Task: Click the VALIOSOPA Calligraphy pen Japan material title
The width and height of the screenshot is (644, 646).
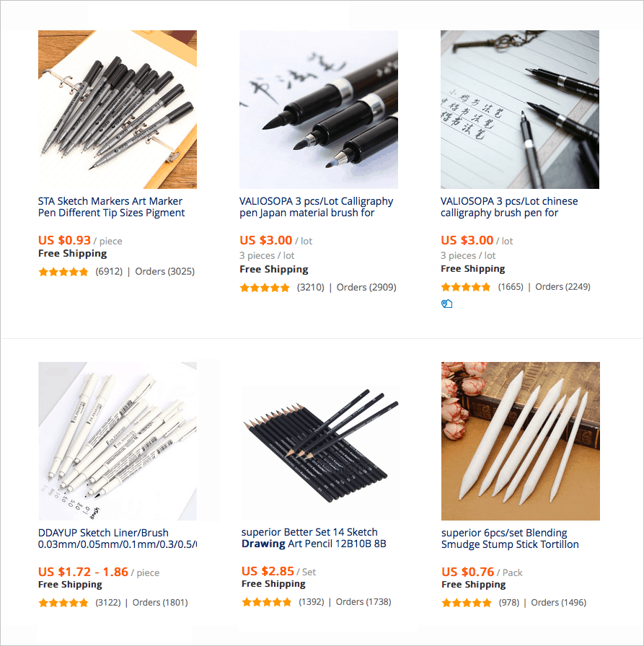Action: pyautogui.click(x=316, y=207)
